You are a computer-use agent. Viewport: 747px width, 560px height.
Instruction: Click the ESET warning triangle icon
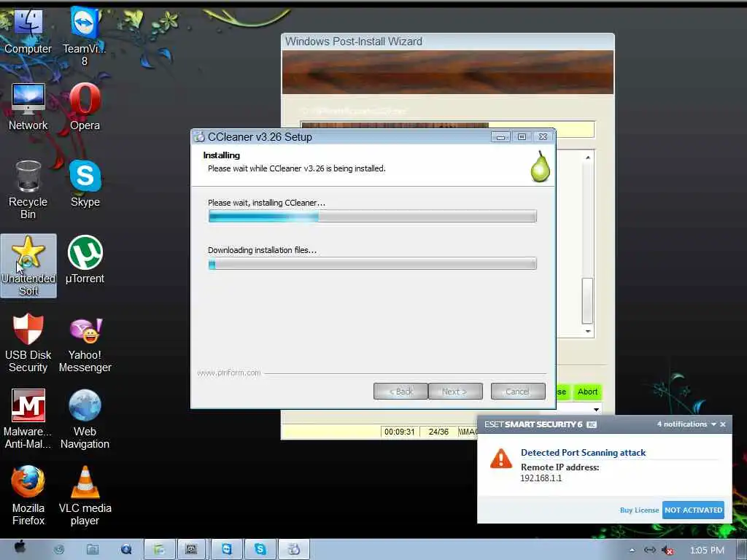500,459
